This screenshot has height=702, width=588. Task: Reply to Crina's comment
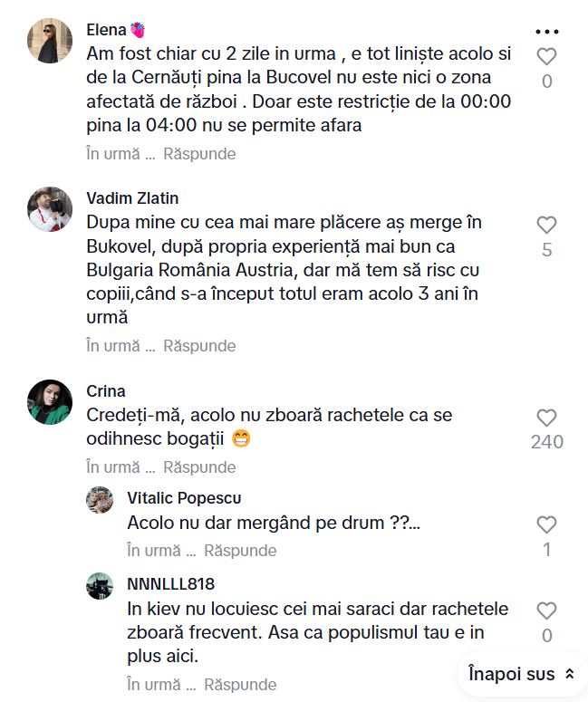pyautogui.click(x=199, y=467)
